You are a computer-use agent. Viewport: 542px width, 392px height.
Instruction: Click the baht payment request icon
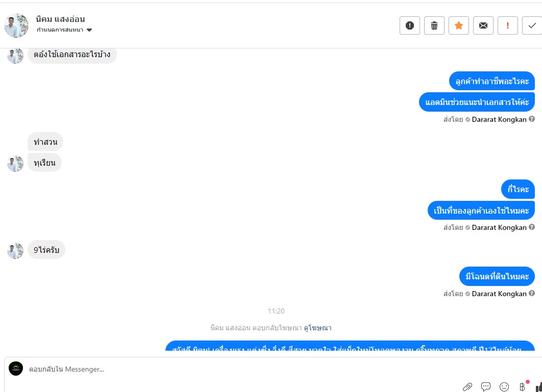(x=522, y=387)
